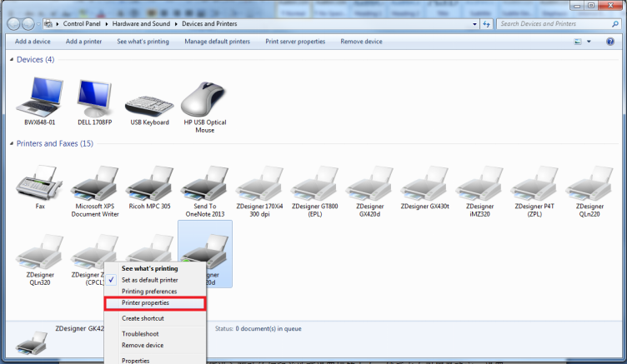Select the Microsoft XPS Document Writer printer
This screenshot has width=627, height=364.
coord(94,182)
